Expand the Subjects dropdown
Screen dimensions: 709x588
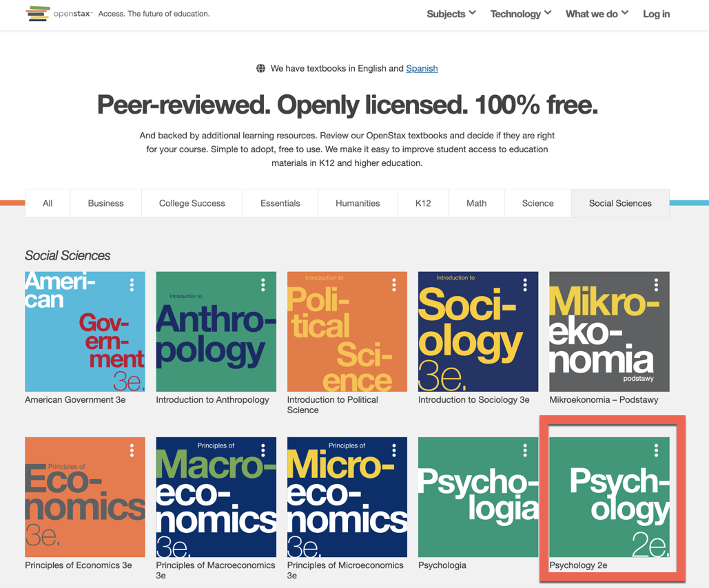(450, 13)
